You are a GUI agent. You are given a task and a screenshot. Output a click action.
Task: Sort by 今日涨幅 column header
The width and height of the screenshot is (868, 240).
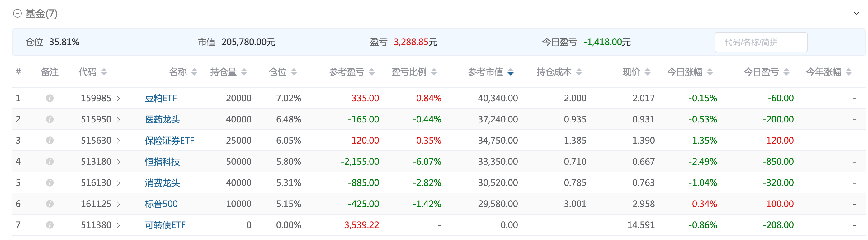click(685, 72)
